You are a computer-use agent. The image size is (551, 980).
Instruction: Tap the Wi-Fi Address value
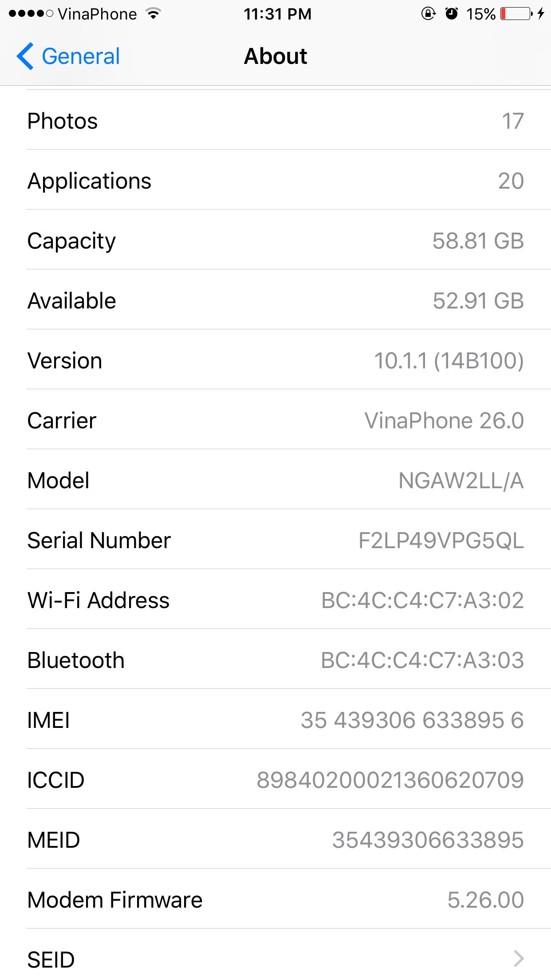tap(422, 601)
